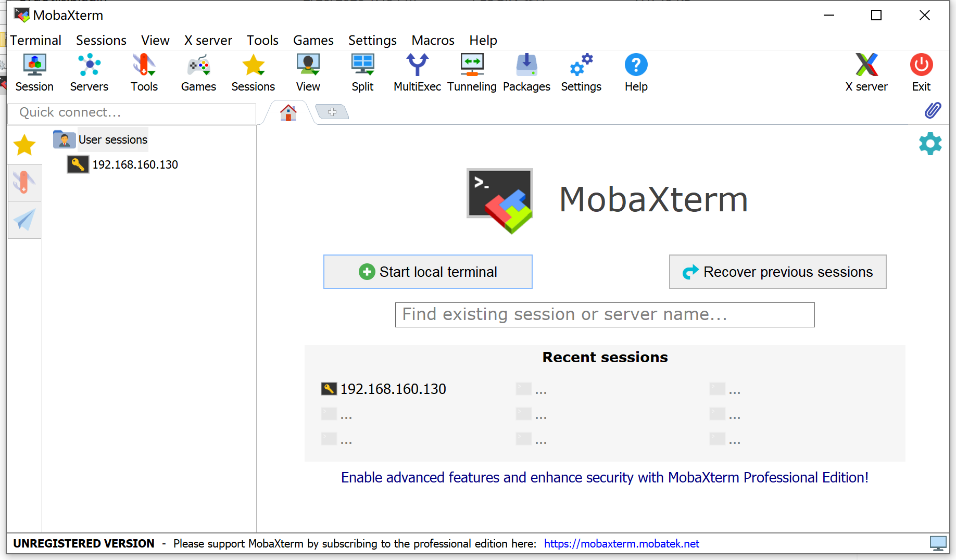Toggle the X server toolbar icon

(866, 73)
